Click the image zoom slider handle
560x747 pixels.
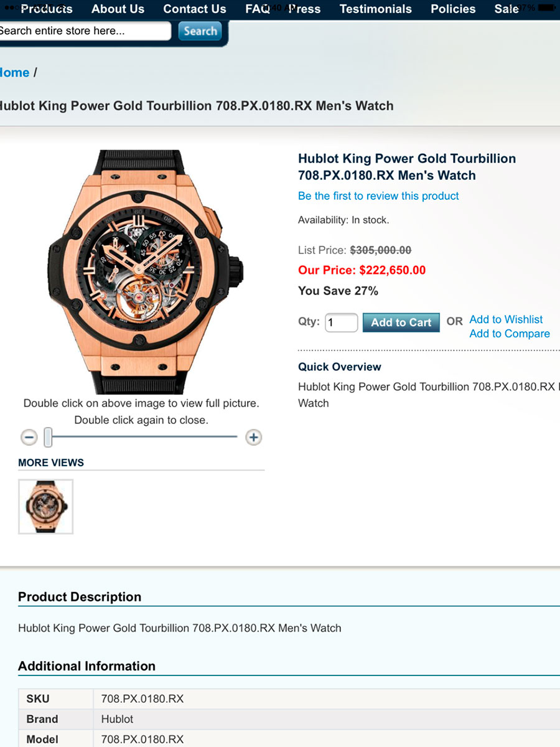point(48,438)
